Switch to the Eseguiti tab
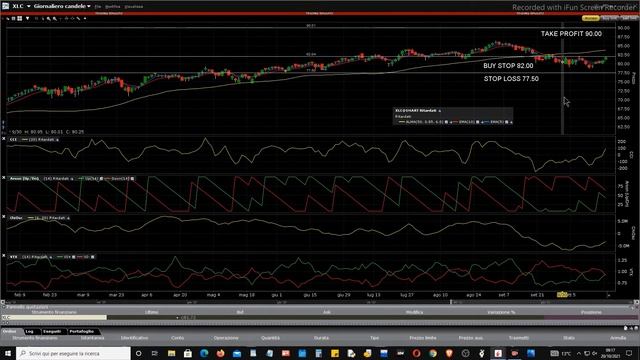Viewport: 640px width, 360px height. pyautogui.click(x=52, y=331)
